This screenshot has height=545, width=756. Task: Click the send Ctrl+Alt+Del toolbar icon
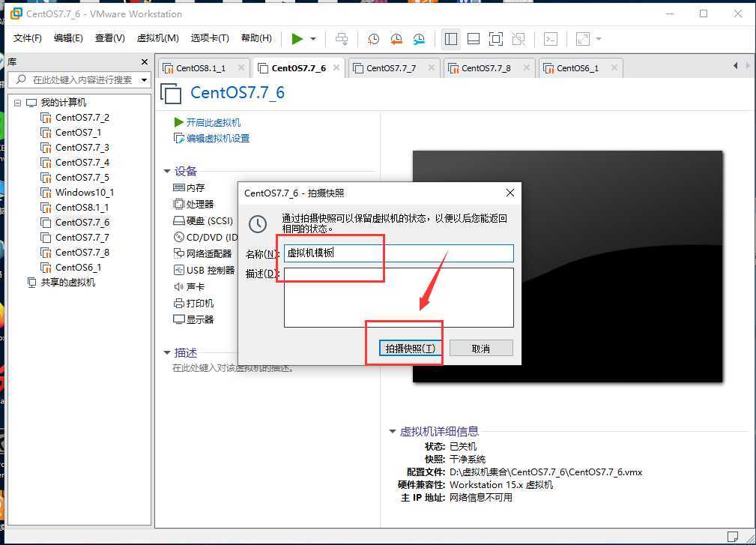(x=342, y=39)
